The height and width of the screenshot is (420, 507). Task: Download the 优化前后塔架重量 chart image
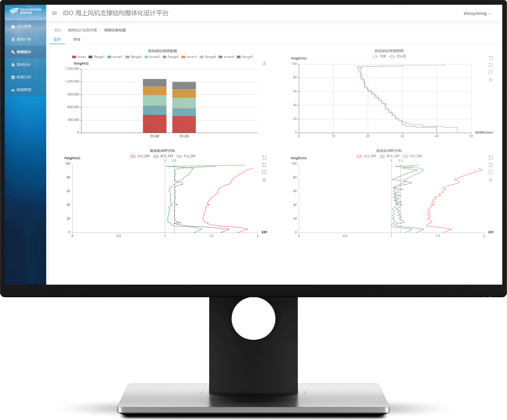point(264,63)
